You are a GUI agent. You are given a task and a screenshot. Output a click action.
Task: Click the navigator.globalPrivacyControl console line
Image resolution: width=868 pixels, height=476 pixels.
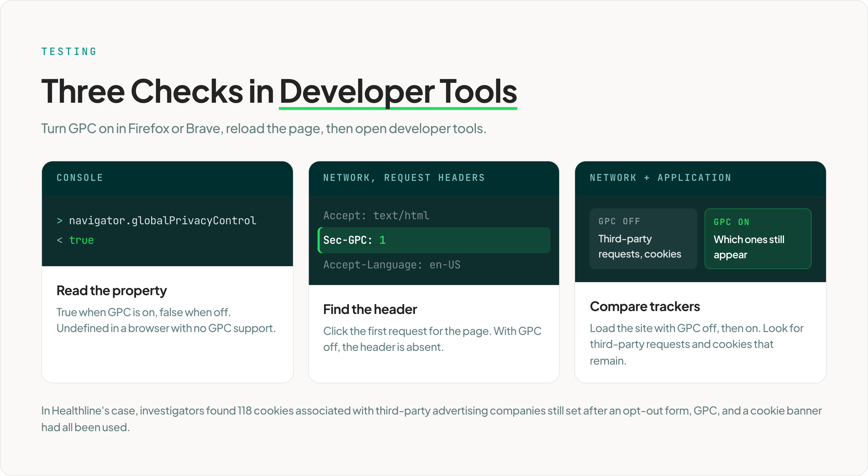click(157, 221)
